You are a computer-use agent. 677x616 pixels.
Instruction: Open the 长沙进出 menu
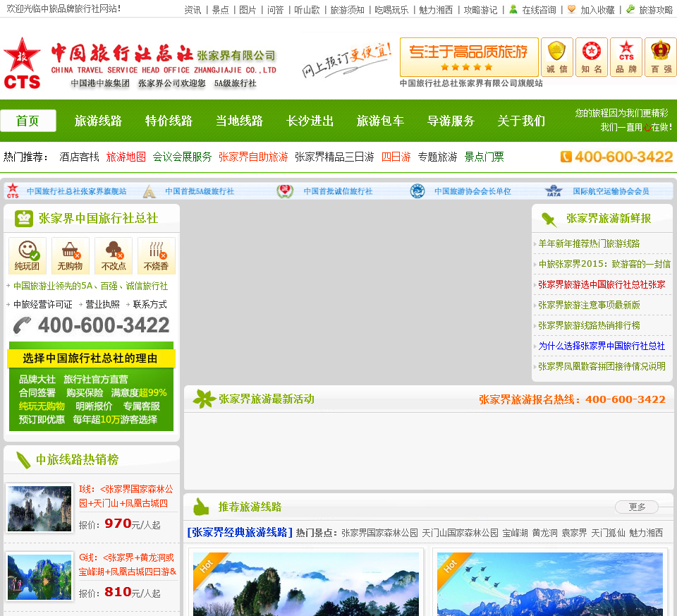pos(310,121)
